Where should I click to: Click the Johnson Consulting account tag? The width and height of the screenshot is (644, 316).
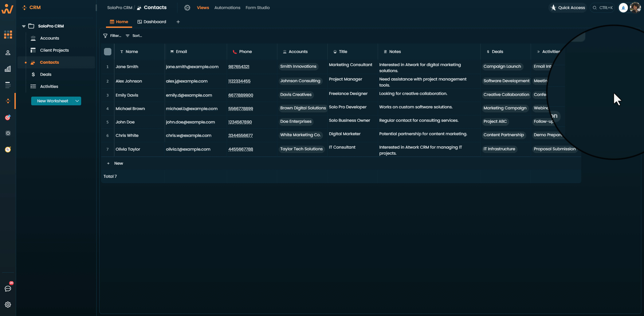300,81
